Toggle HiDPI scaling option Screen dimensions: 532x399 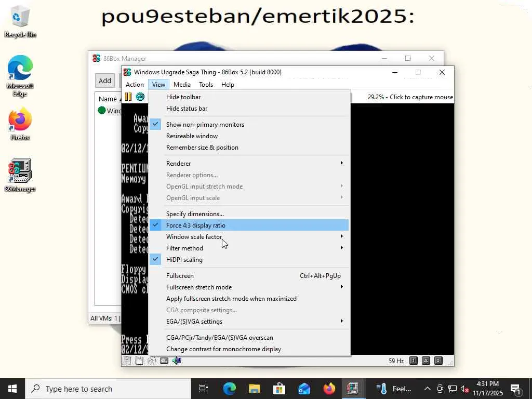(x=249, y=260)
